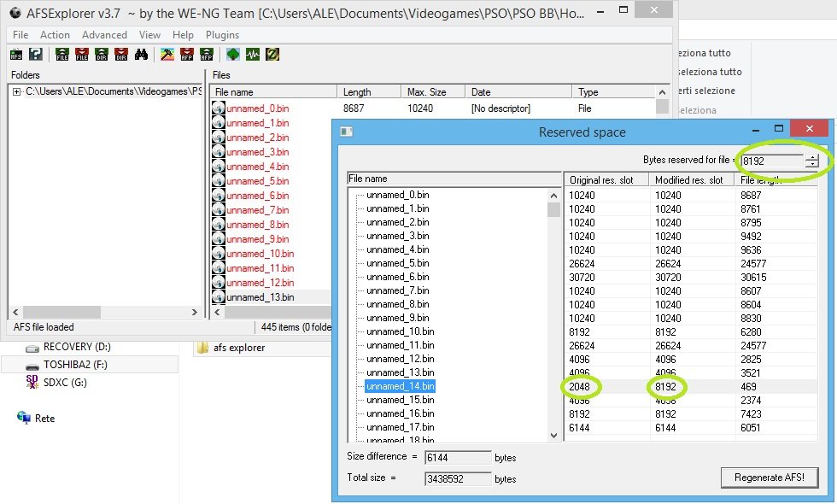Sort Files list by Date column header

(x=518, y=92)
